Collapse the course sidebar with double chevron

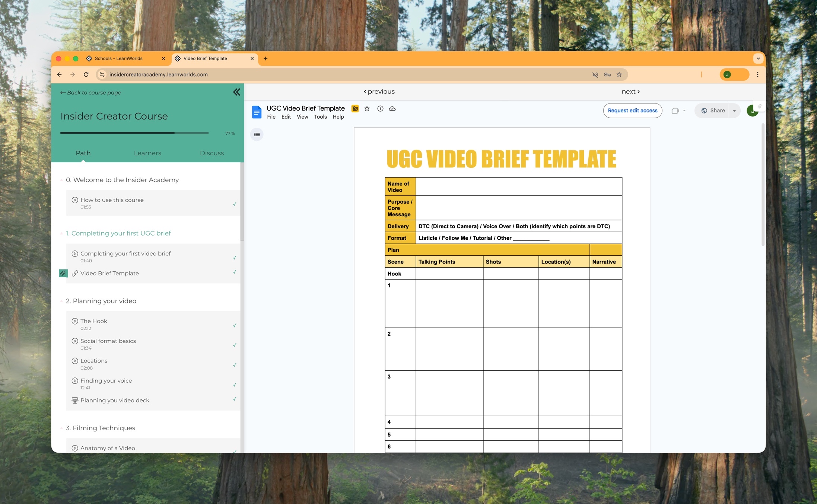point(236,92)
